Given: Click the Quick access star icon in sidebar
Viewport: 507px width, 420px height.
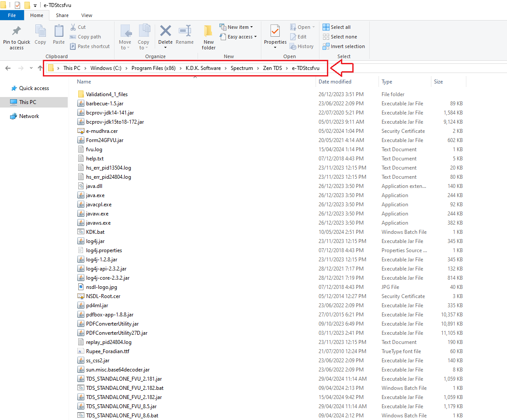Looking at the screenshot, I should point(14,88).
